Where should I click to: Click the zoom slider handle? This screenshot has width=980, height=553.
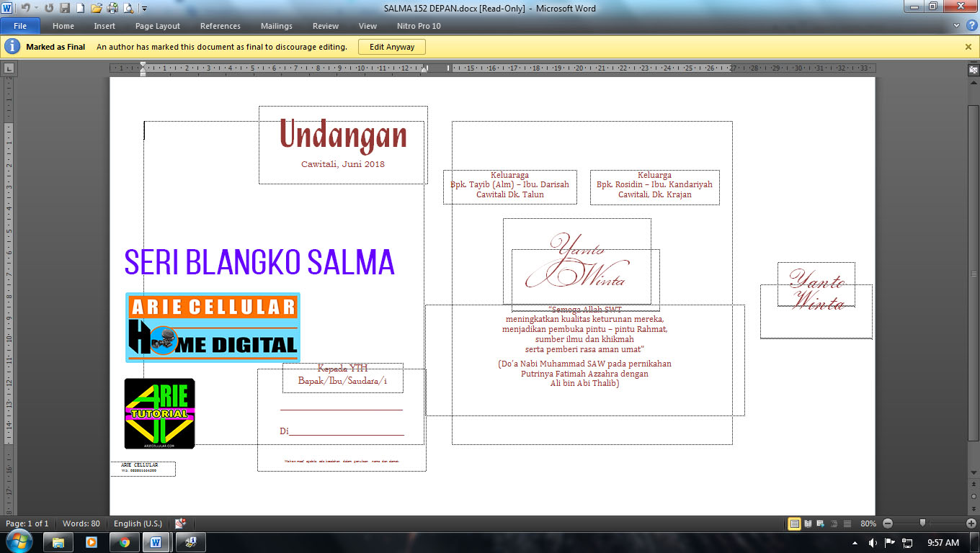coord(922,523)
